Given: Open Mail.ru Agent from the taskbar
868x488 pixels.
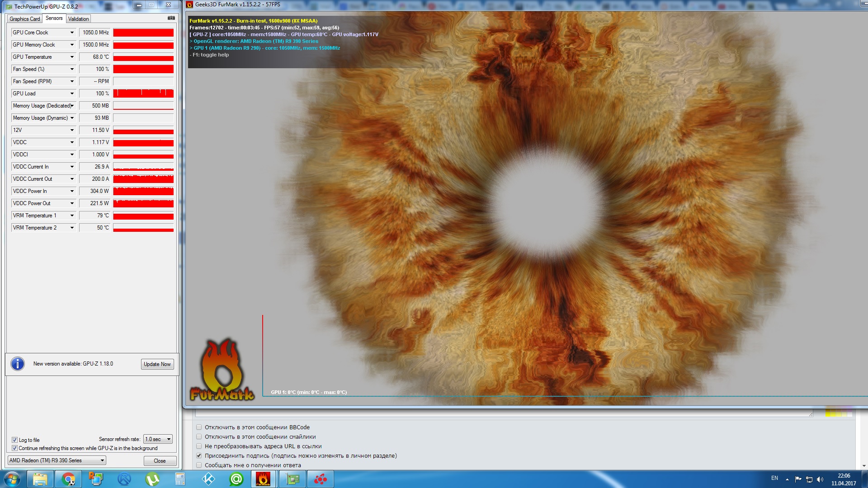Looking at the screenshot, I should pyautogui.click(x=236, y=479).
